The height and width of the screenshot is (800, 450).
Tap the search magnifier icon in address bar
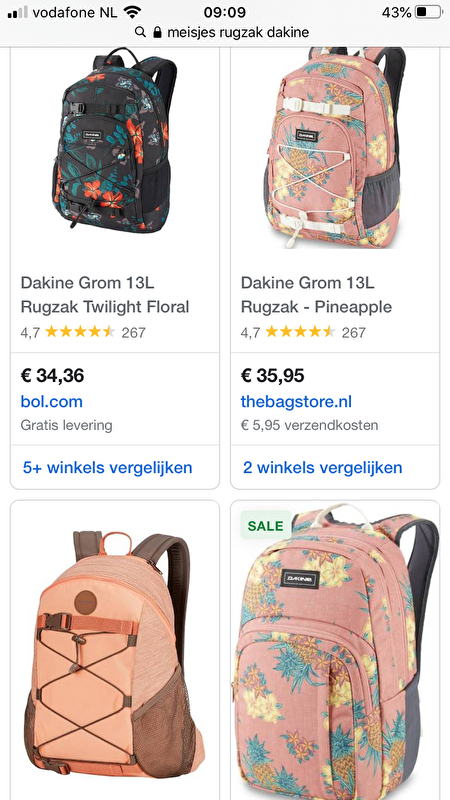(140, 33)
